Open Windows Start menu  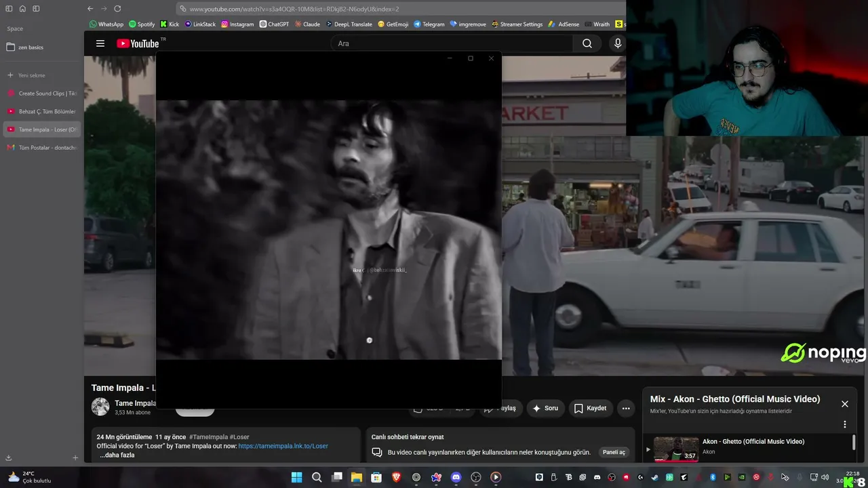click(x=296, y=477)
